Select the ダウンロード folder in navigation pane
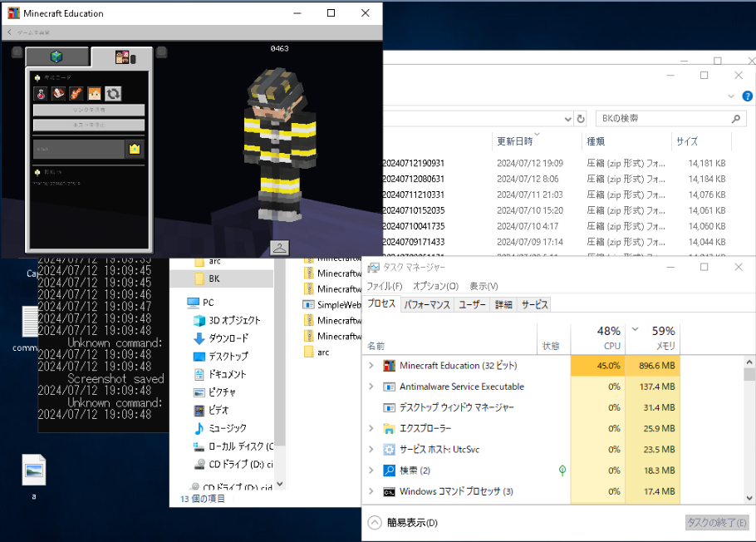 (228, 338)
